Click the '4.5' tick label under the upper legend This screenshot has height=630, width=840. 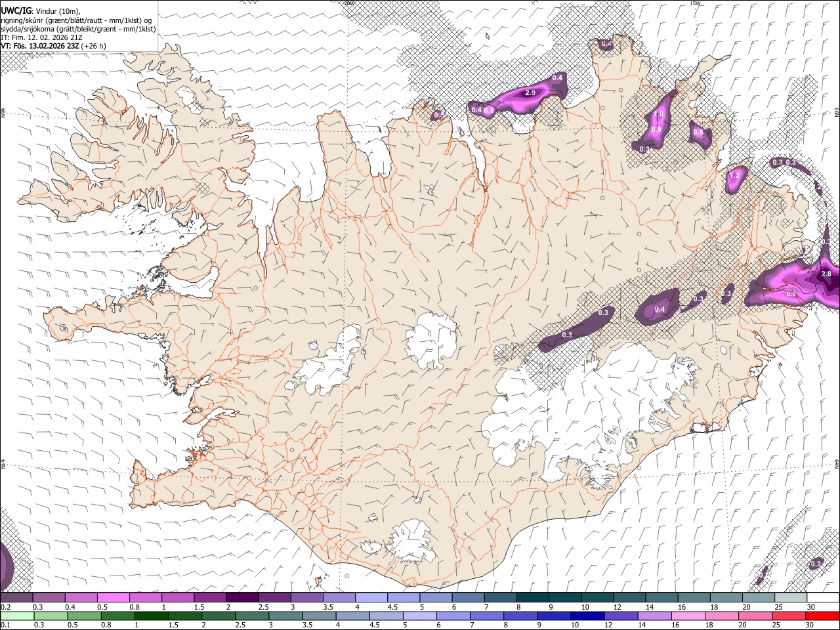click(x=392, y=607)
